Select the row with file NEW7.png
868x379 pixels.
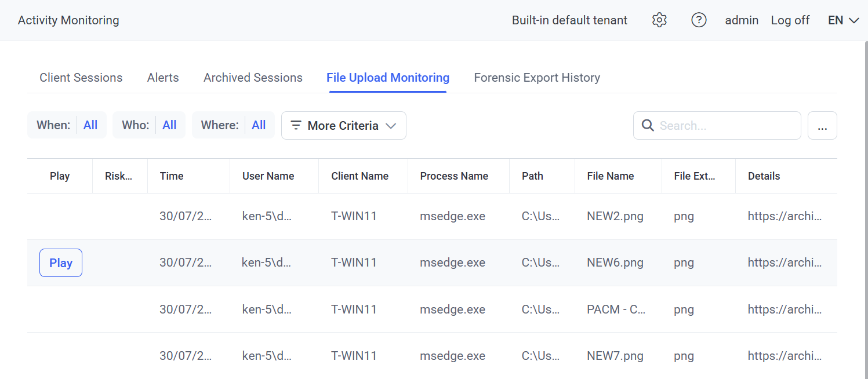(x=615, y=356)
